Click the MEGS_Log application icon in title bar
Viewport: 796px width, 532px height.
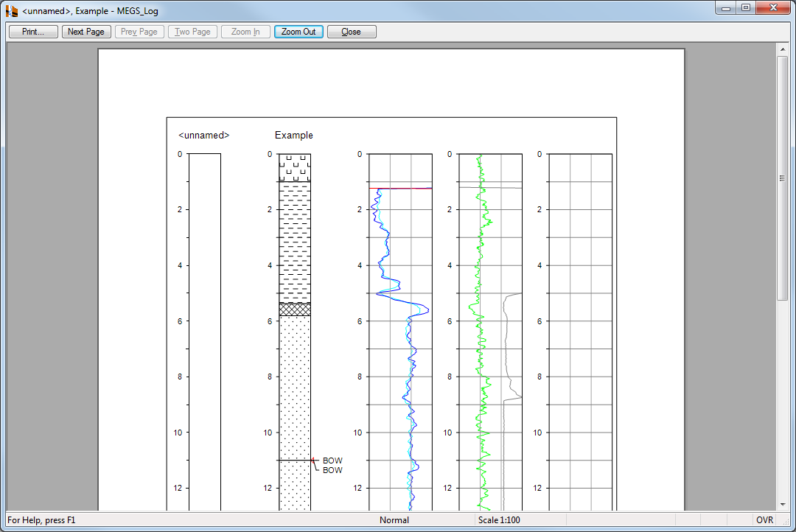click(x=12, y=11)
